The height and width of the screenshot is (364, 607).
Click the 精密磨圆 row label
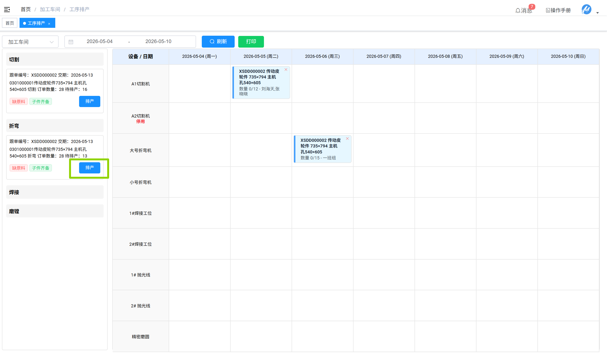click(x=141, y=337)
